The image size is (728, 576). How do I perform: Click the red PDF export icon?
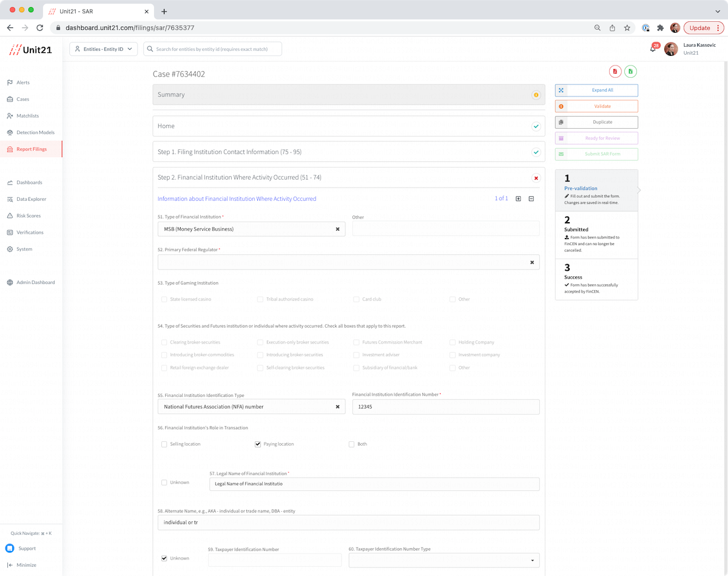pyautogui.click(x=615, y=72)
